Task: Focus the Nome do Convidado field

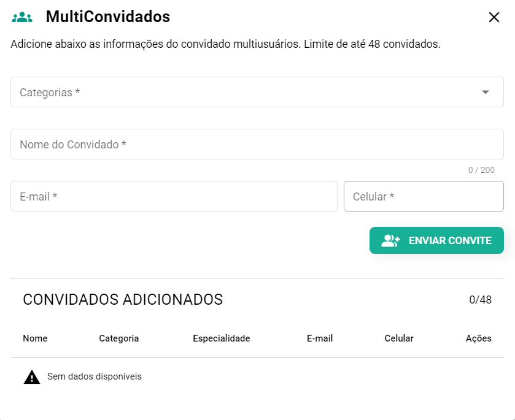Action: (x=257, y=144)
